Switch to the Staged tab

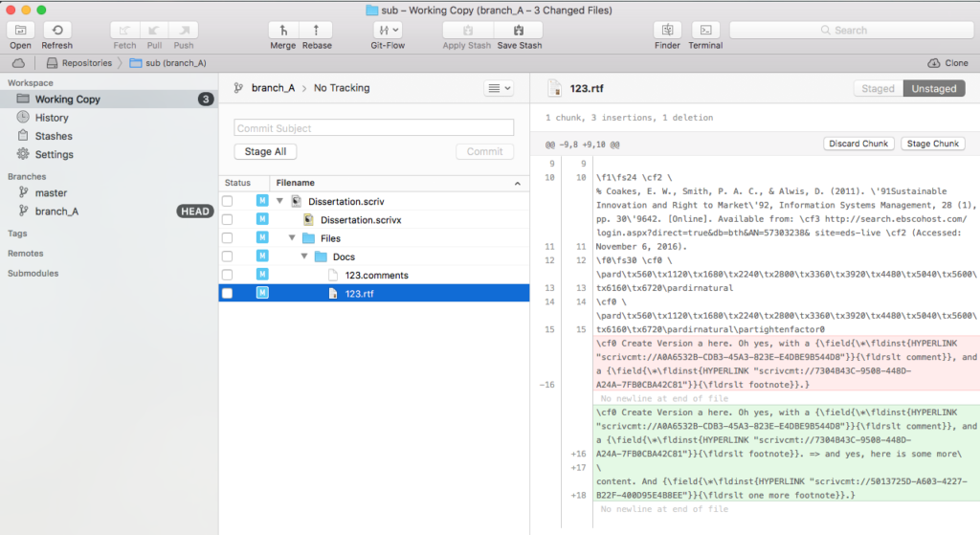pyautogui.click(x=878, y=88)
